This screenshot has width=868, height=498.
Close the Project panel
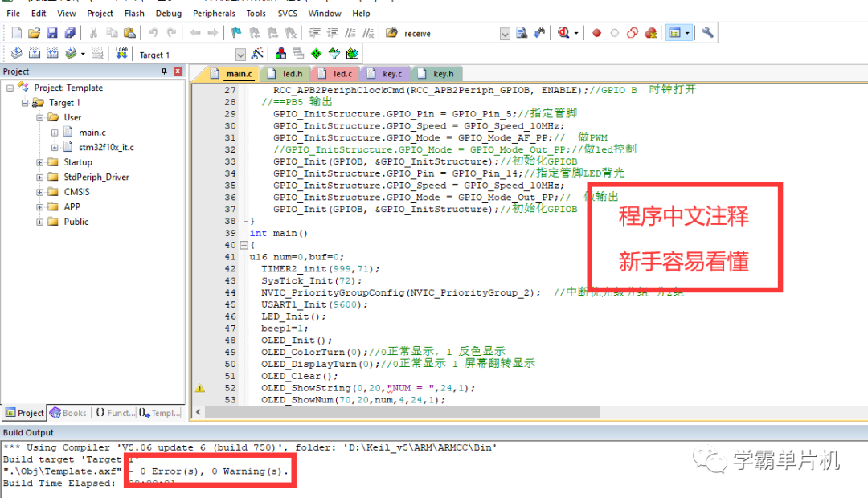pyautogui.click(x=178, y=71)
